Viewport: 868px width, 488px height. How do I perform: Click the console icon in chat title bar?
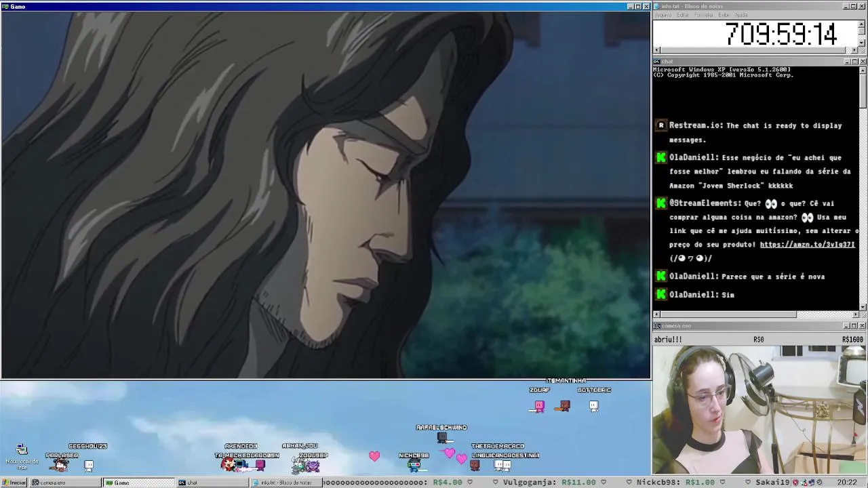pyautogui.click(x=656, y=62)
